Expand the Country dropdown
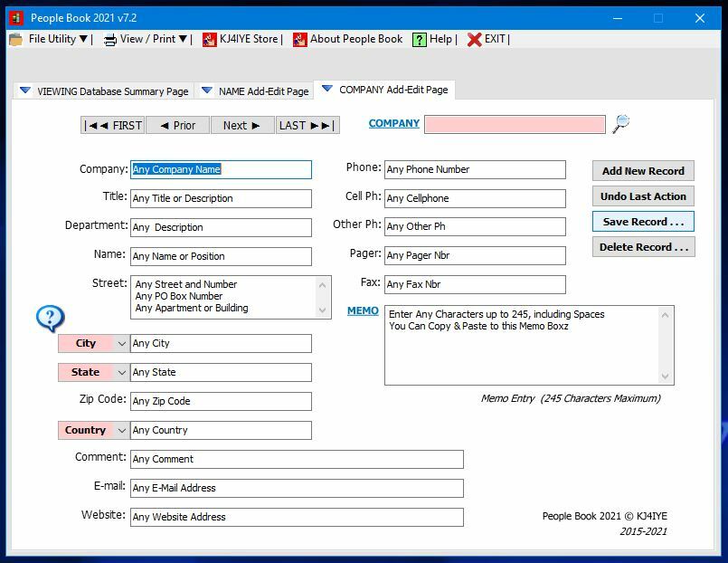Screen dimensions: 728x563 pos(122,431)
